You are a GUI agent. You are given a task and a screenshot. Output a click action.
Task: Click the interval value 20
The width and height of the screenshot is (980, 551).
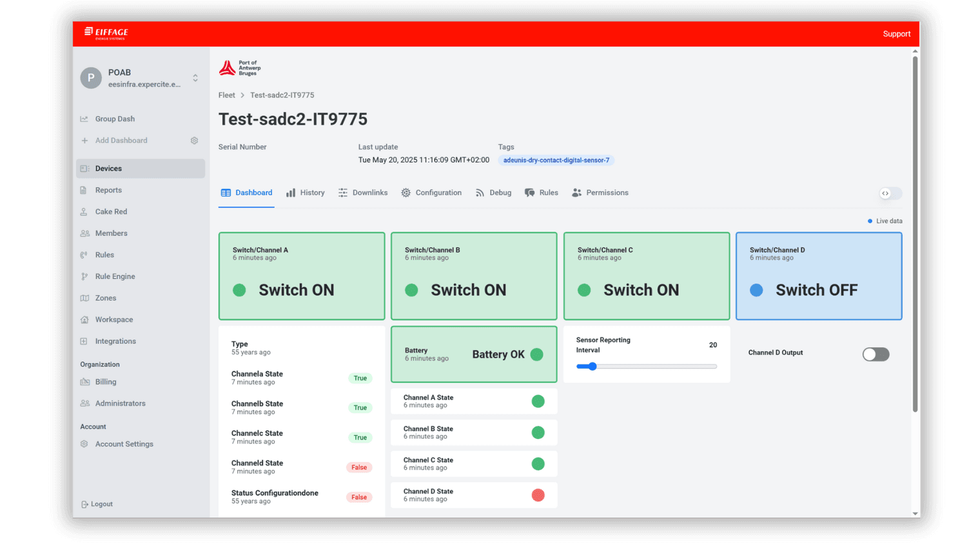click(712, 345)
